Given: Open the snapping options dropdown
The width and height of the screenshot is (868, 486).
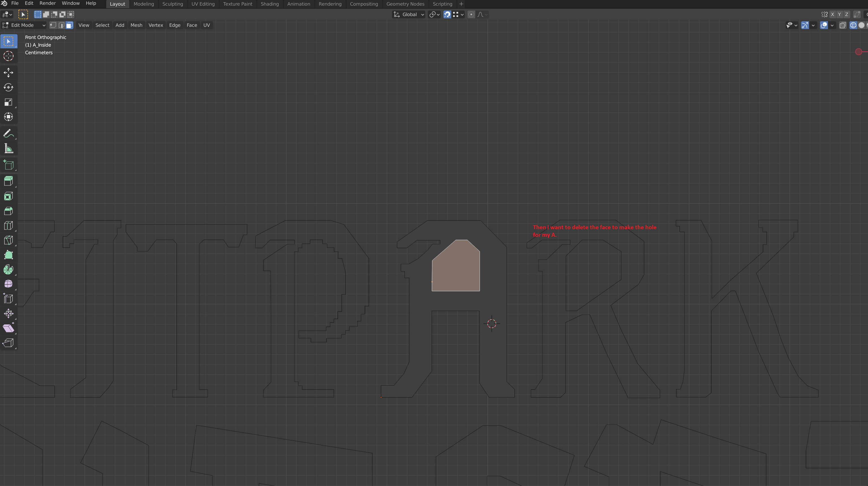Looking at the screenshot, I should click(459, 14).
